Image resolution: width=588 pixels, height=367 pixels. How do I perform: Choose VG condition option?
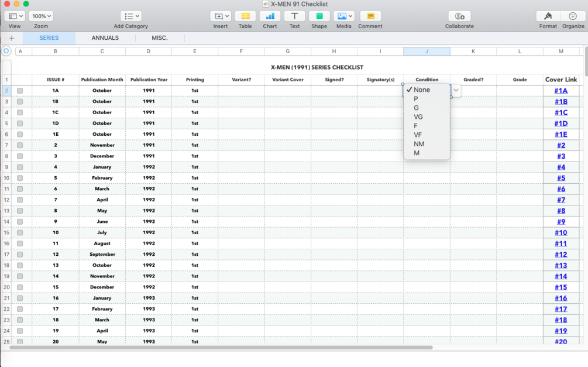pyautogui.click(x=427, y=116)
